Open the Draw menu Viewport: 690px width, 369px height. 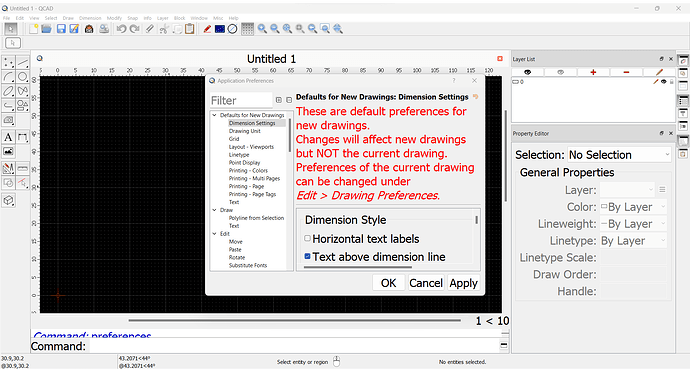click(x=68, y=18)
